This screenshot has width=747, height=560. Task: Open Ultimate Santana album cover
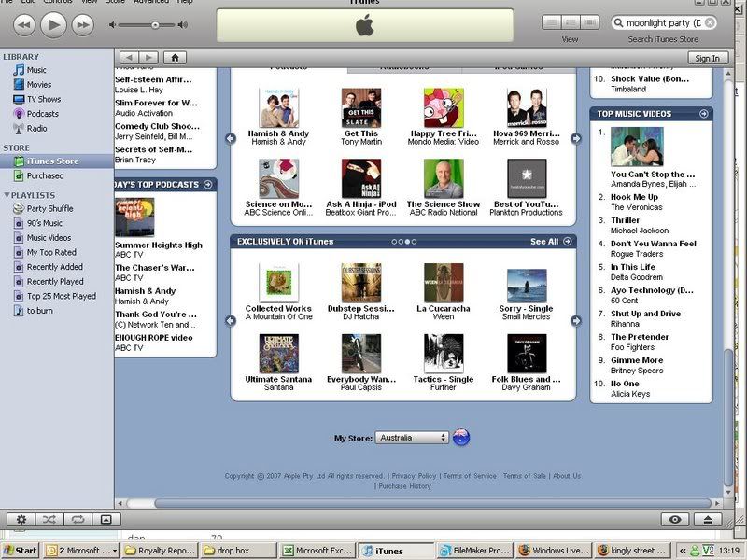278,354
